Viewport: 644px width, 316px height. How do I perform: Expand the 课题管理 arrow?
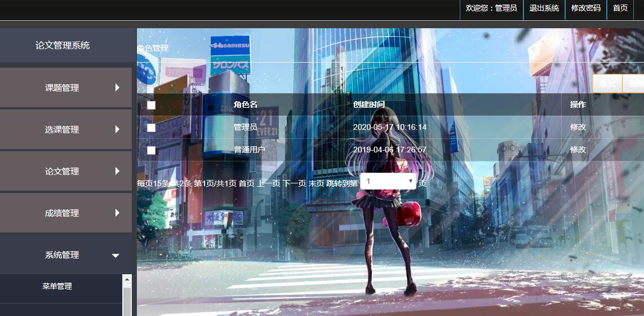click(117, 87)
